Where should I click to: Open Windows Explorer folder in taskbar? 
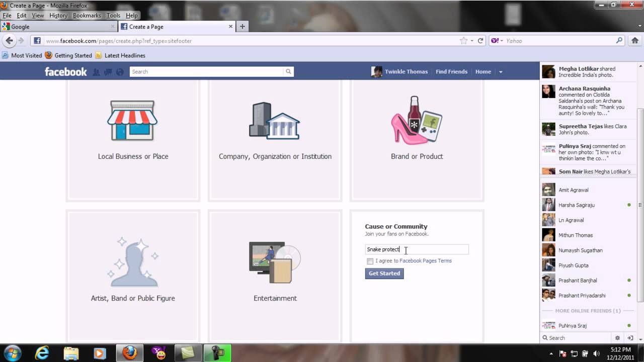click(71, 353)
